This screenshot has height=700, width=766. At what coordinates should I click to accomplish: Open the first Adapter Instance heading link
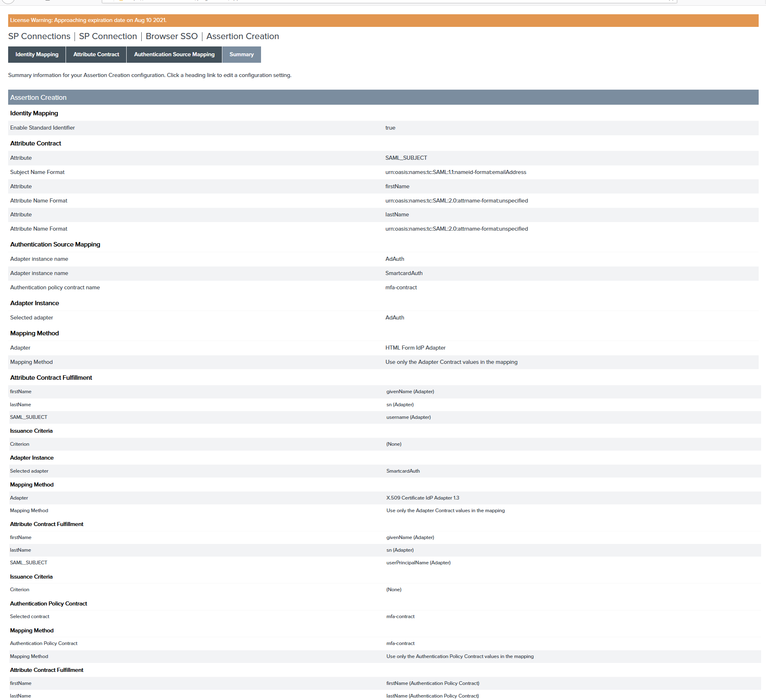35,303
